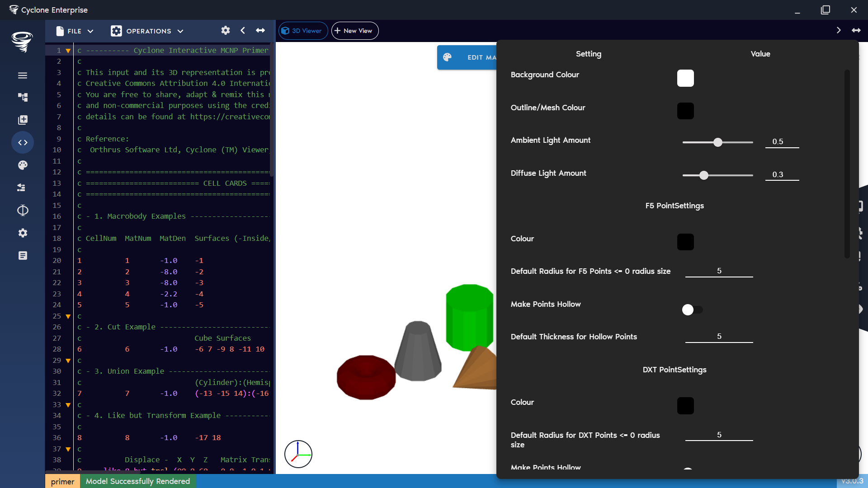Open the palette icon in the sidebar
The image size is (868, 488).
[x=23, y=165]
